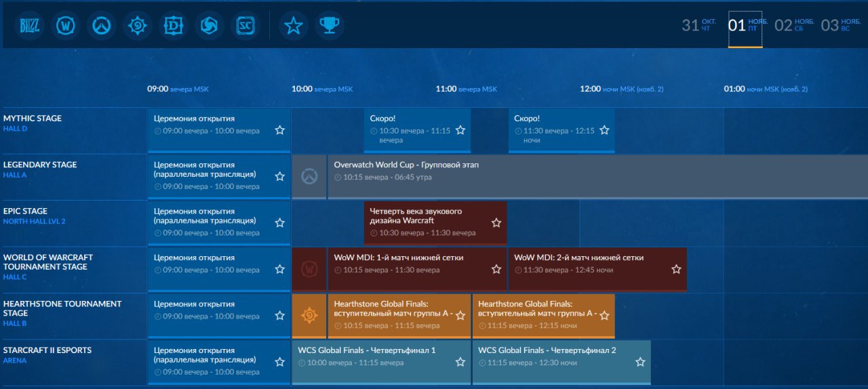
Task: Favorite WoW MDI 2nd match star
Action: (x=676, y=269)
